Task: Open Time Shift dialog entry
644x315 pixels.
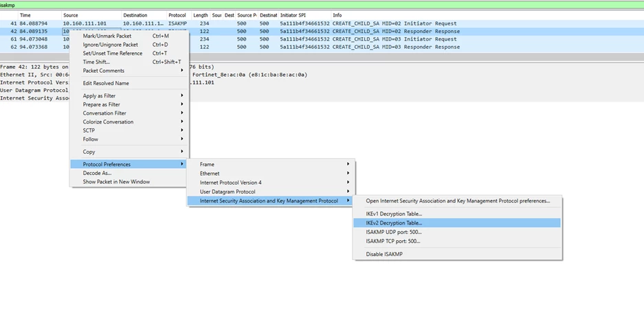Action: (129, 62)
